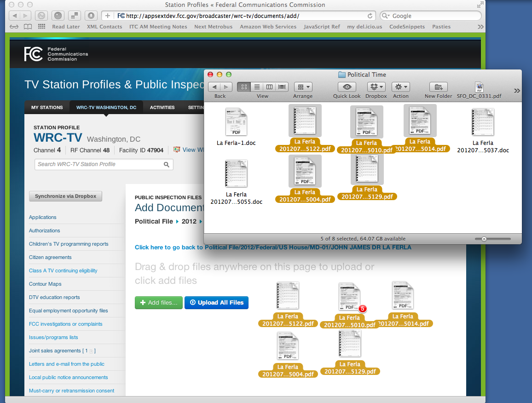
Task: Expand bookmarks bar overflow chevron
Action: click(480, 27)
